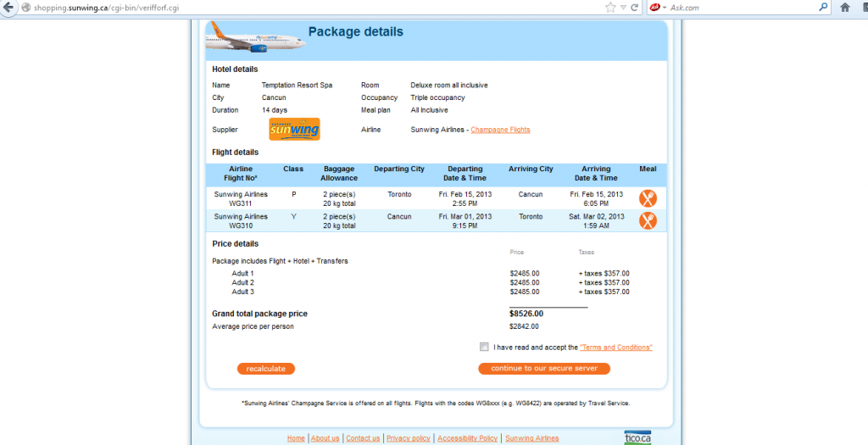The width and height of the screenshot is (868, 445).
Task: Click the meal icon for flight WG310
Action: [648, 221]
